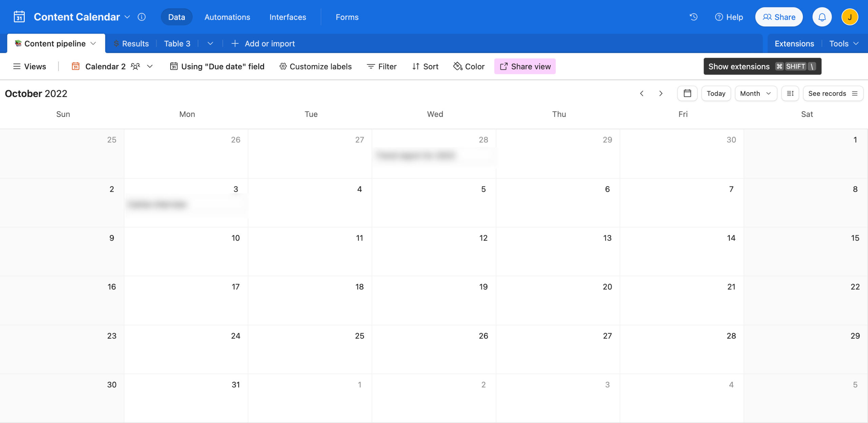Image resolution: width=868 pixels, height=423 pixels.
Task: Open the Sort options
Action: (425, 66)
